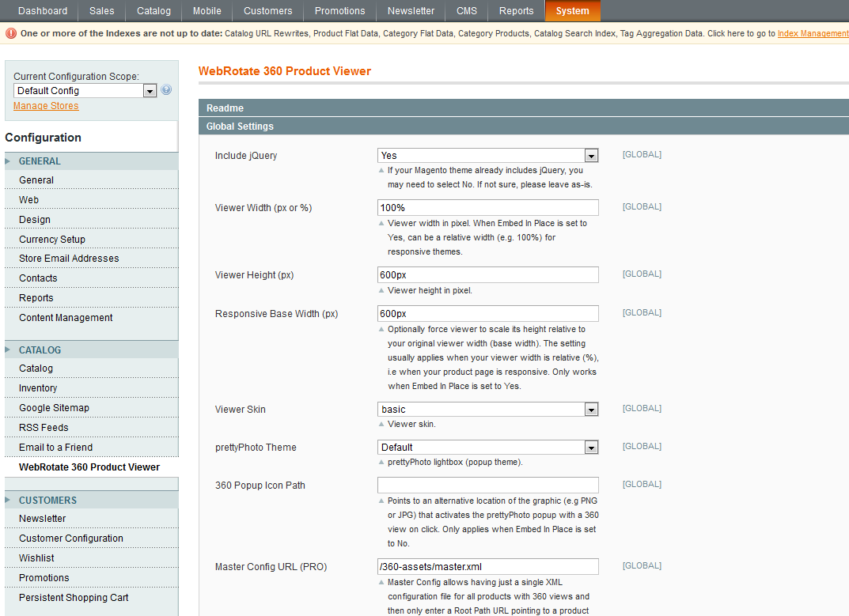
Task: Open the Promotions top menu
Action: (340, 11)
